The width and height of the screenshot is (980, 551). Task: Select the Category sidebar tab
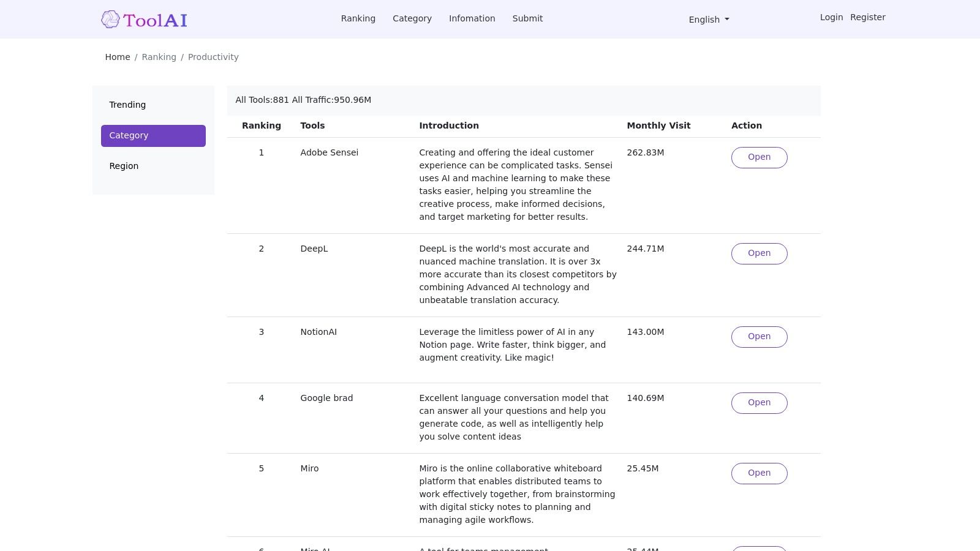[x=153, y=135]
